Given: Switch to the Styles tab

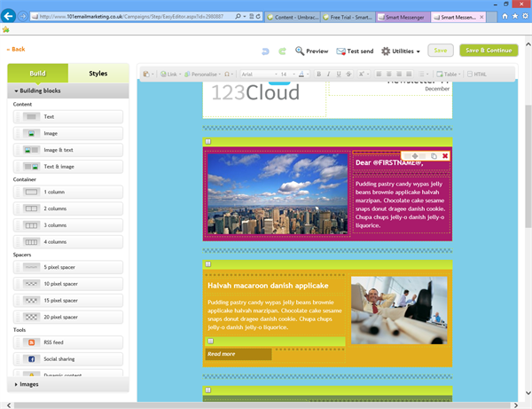Looking at the screenshot, I should (x=98, y=73).
